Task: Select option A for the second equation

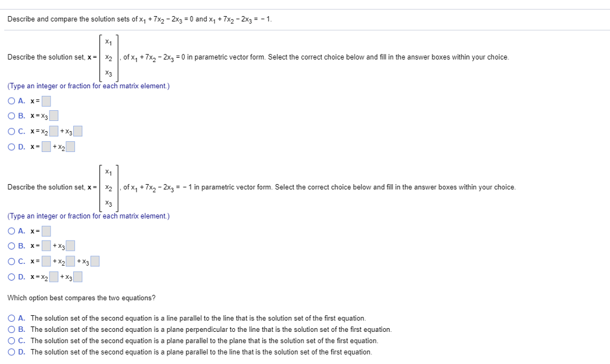Action: (x=11, y=231)
